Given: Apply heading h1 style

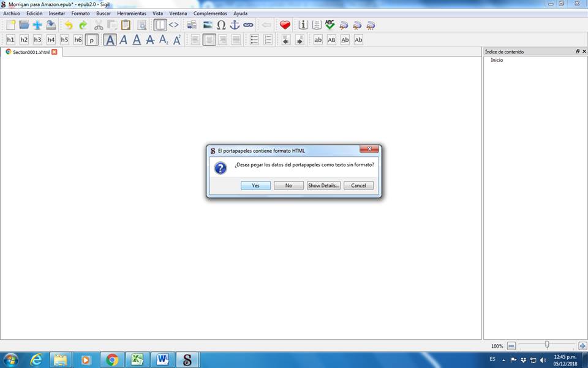Looking at the screenshot, I should click(x=10, y=40).
